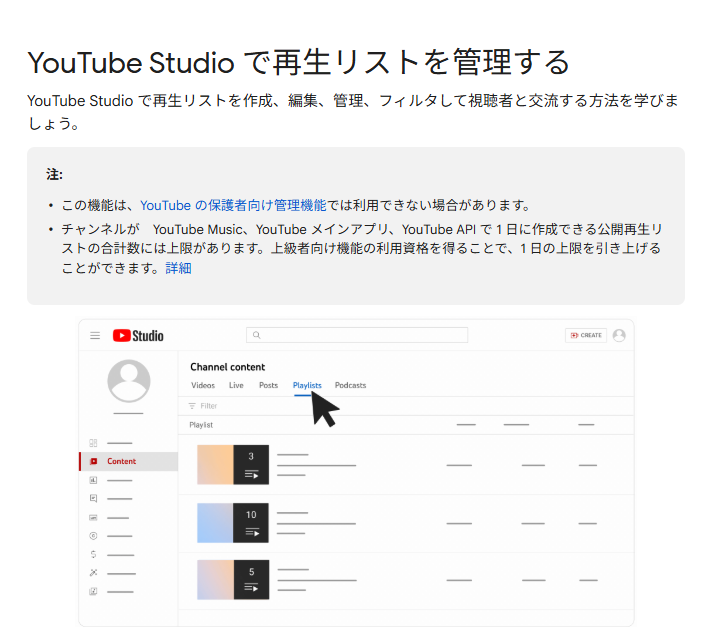Viewport: 717px width, 627px height.
Task: Click the YouTube Studio logo
Action: click(138, 336)
